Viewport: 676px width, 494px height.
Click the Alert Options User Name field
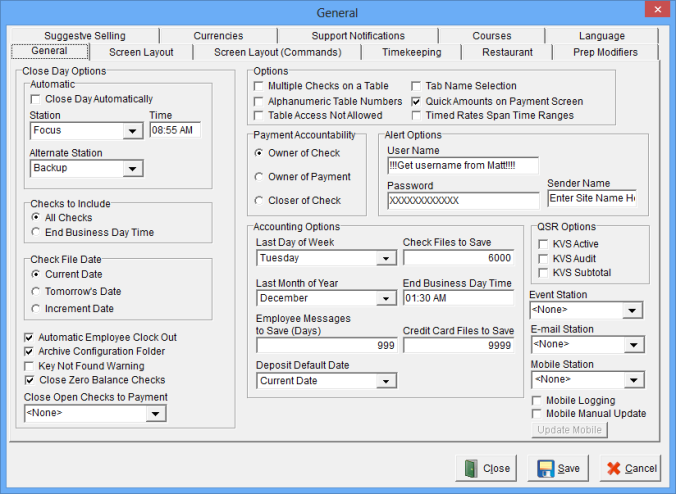[x=462, y=165]
